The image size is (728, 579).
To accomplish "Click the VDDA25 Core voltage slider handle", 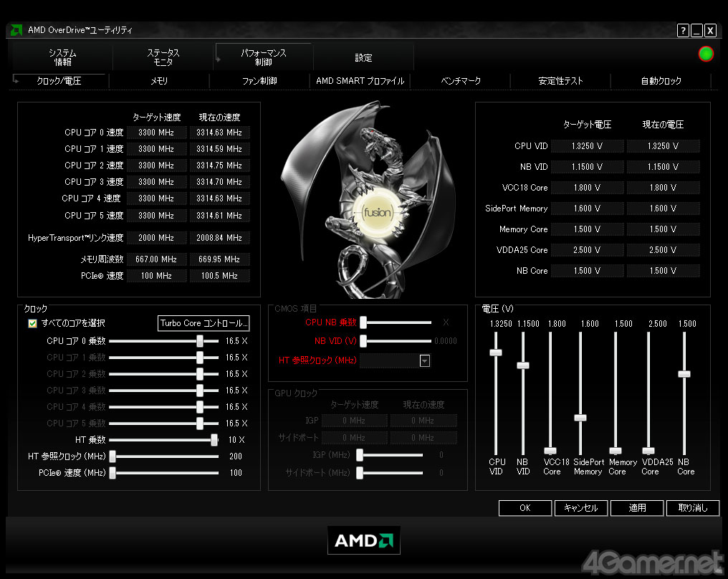I will (648, 451).
